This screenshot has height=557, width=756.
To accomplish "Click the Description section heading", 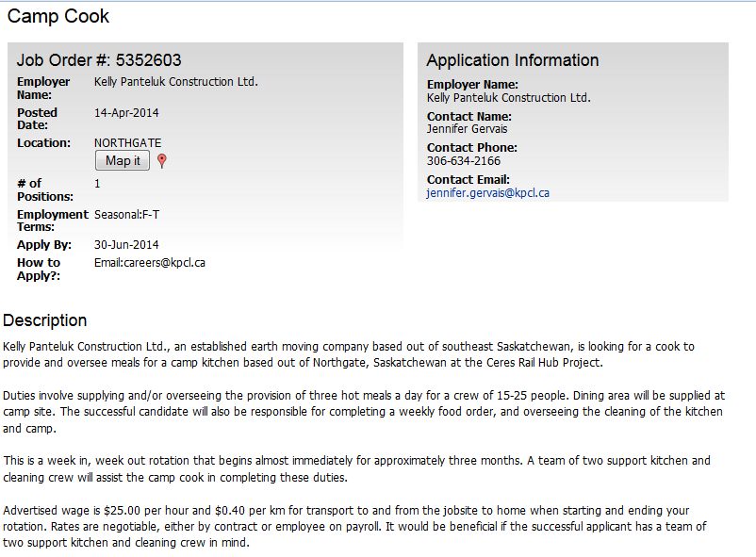I will [45, 320].
